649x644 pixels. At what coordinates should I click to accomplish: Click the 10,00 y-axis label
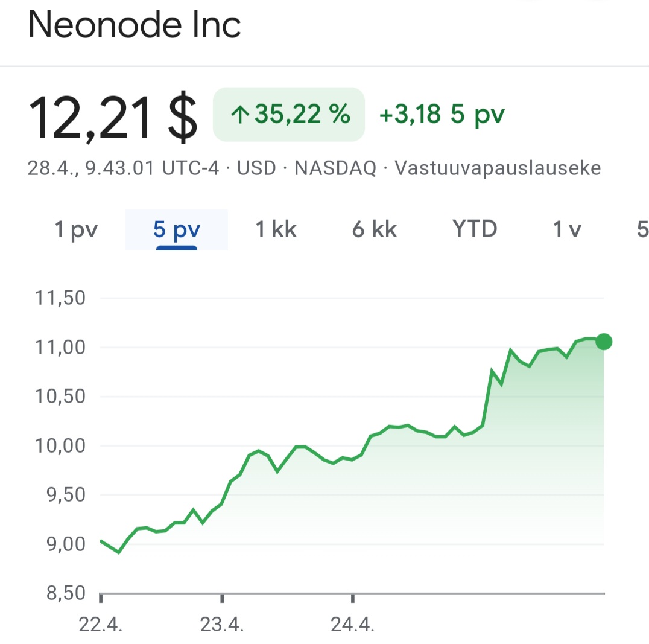pyautogui.click(x=60, y=446)
